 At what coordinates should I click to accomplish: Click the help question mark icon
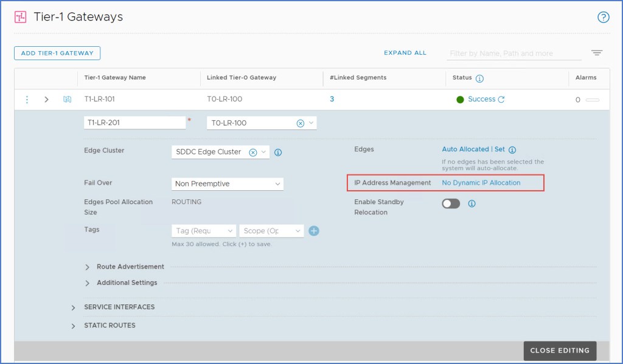(x=603, y=17)
